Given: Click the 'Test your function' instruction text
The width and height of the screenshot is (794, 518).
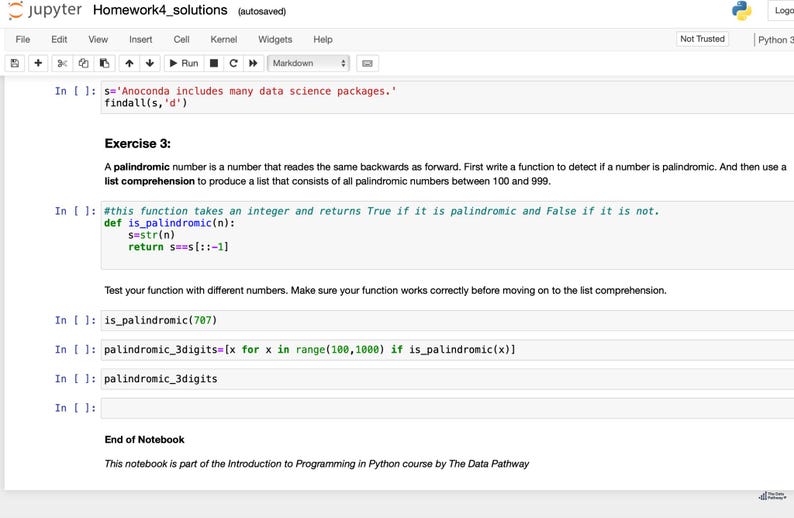Looking at the screenshot, I should click(x=385, y=291).
